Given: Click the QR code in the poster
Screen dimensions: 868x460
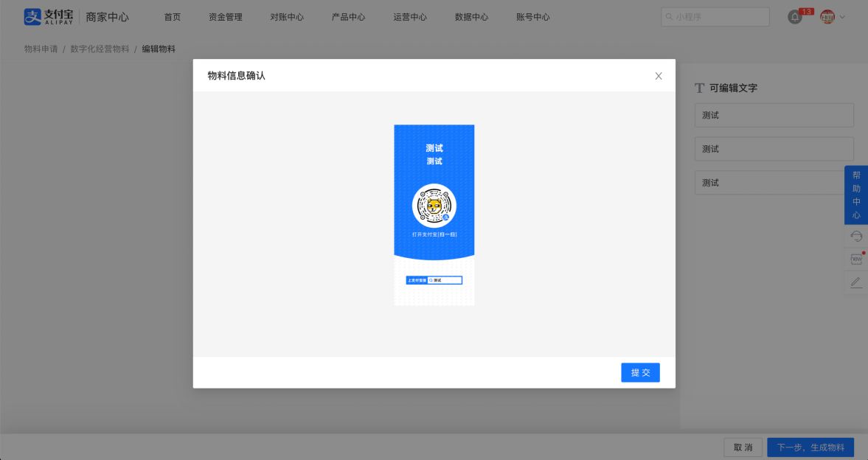Looking at the screenshot, I should [434, 206].
